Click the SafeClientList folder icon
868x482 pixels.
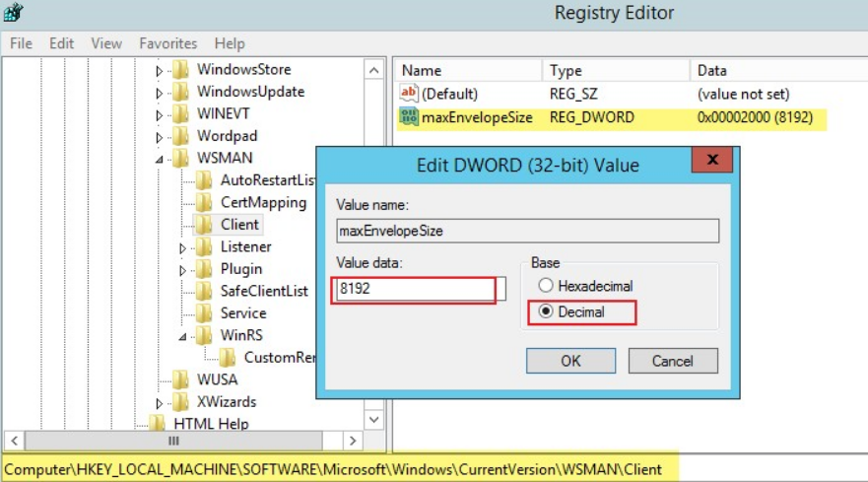[x=204, y=291]
